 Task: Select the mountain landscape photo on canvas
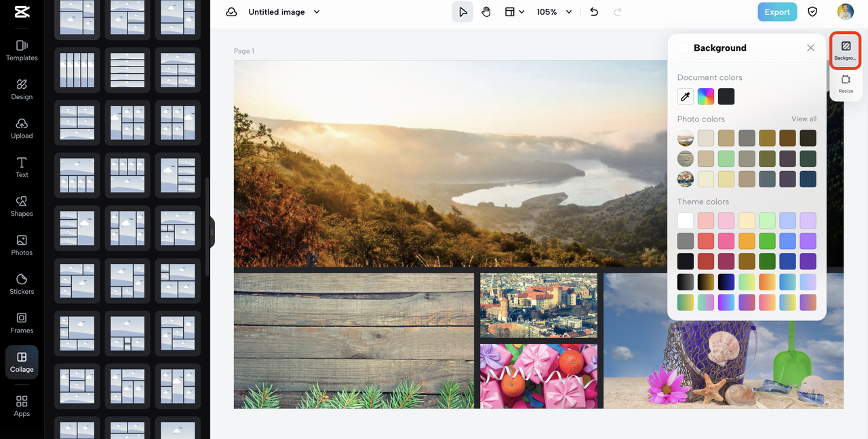coord(451,163)
